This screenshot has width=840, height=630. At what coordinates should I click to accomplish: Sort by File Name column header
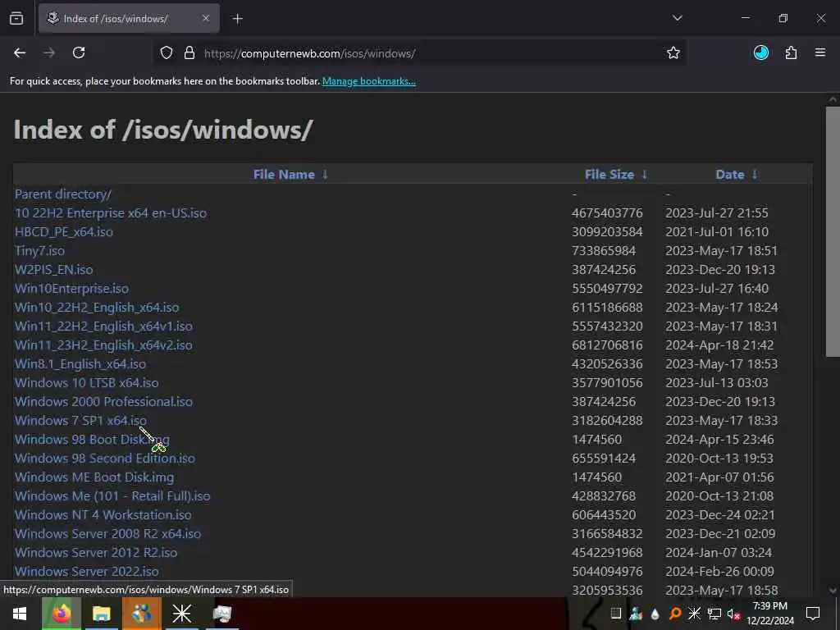click(x=284, y=175)
